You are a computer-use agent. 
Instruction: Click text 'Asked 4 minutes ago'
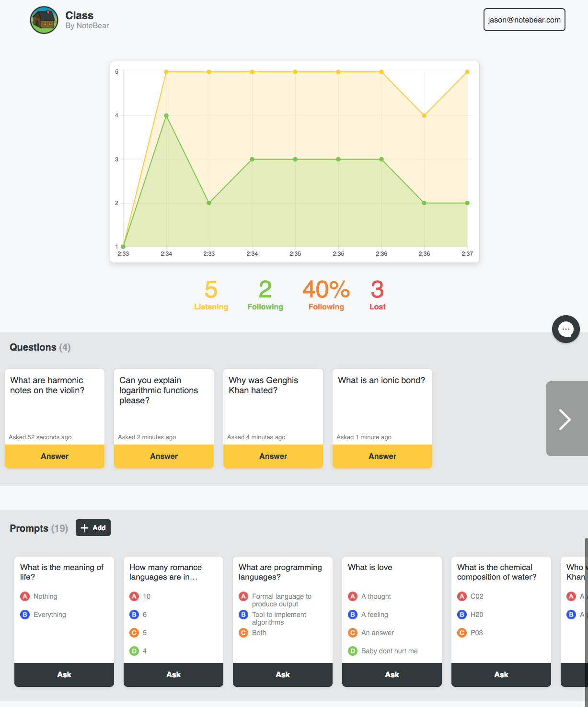pyautogui.click(x=256, y=437)
